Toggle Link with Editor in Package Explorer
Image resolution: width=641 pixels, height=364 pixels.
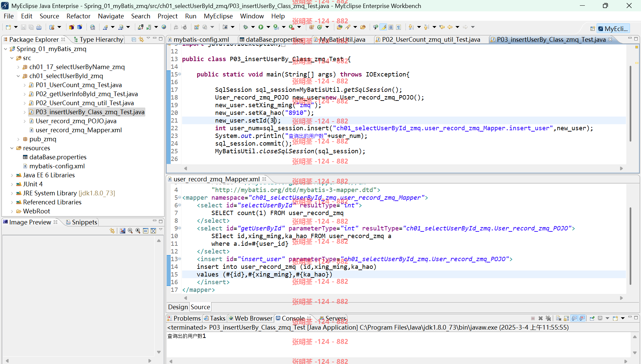[x=141, y=39]
